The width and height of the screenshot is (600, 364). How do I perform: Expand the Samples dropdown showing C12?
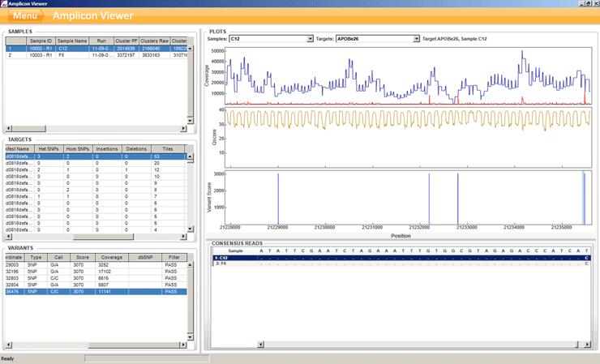pos(310,38)
